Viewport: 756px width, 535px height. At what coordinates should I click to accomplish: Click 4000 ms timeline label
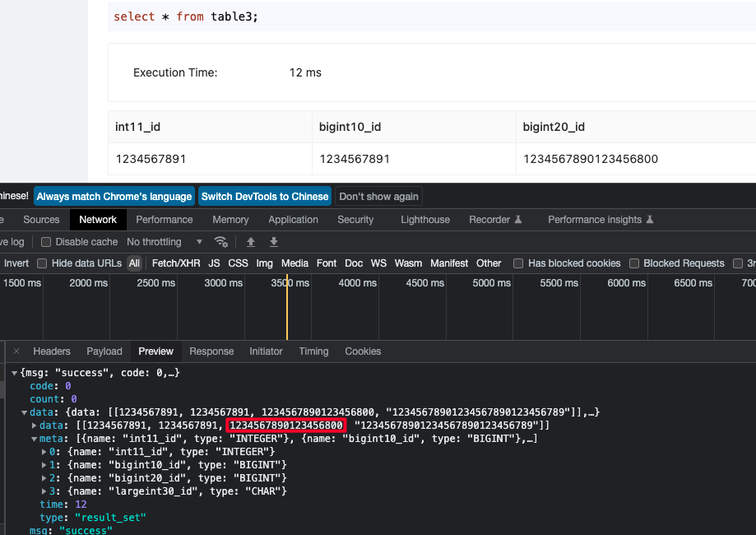pos(357,283)
